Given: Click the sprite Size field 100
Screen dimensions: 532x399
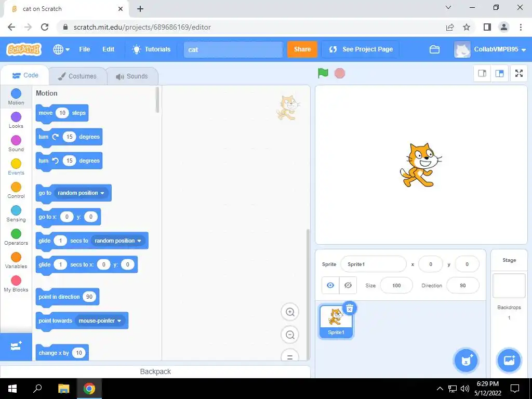Looking at the screenshot, I should (x=396, y=285).
